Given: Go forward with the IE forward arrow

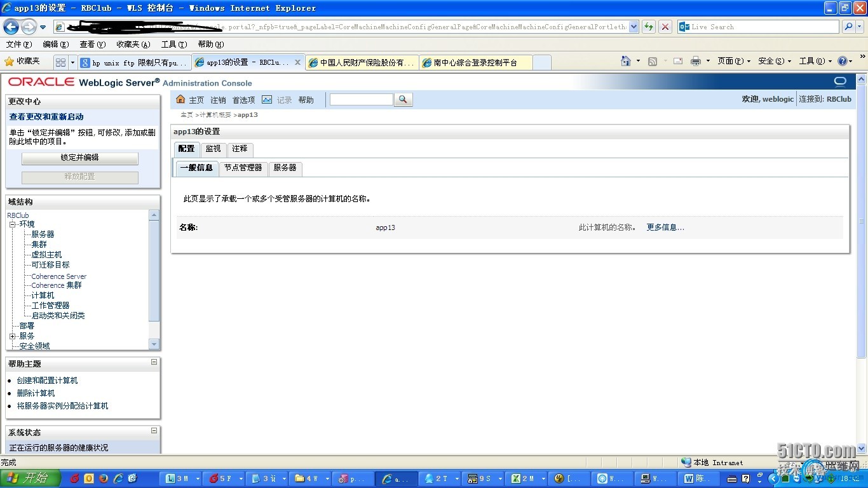Looking at the screenshot, I should (29, 27).
